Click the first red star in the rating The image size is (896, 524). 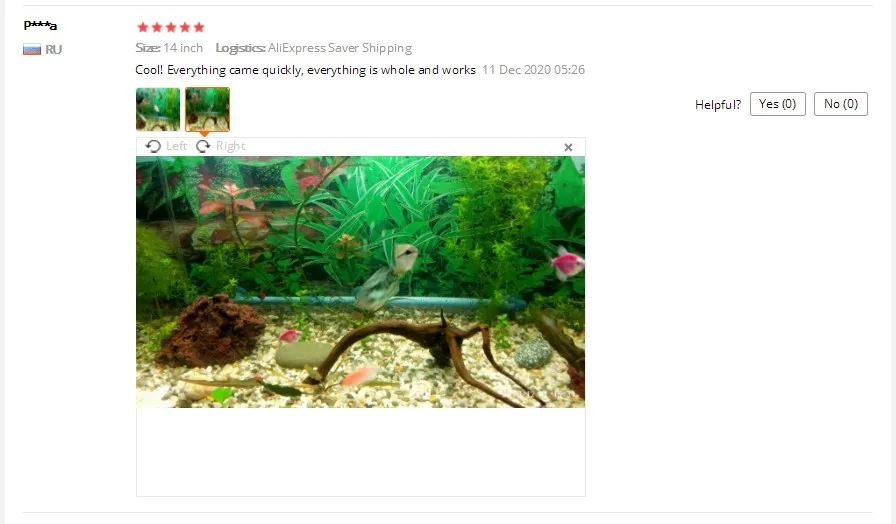coord(143,27)
